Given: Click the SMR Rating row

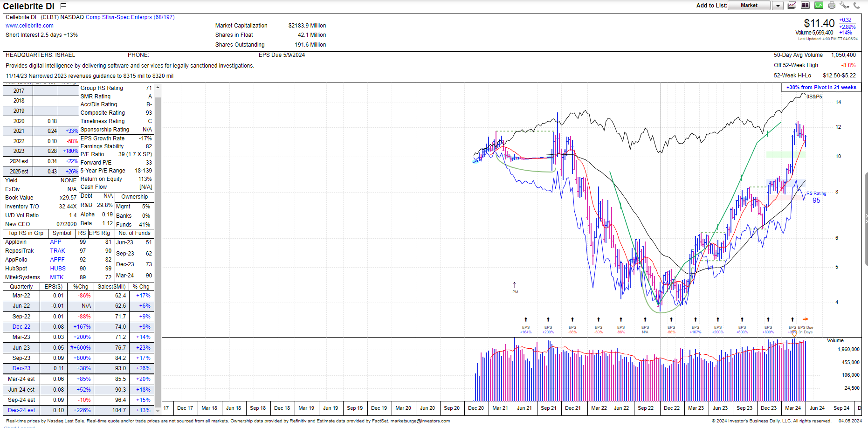Looking at the screenshot, I should [x=116, y=97].
